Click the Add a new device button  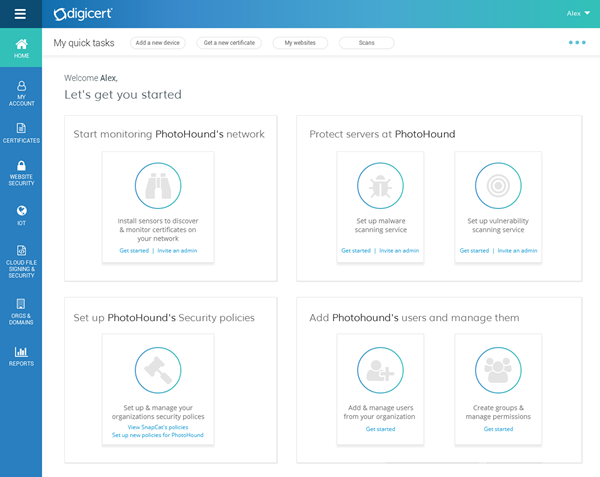coord(157,43)
